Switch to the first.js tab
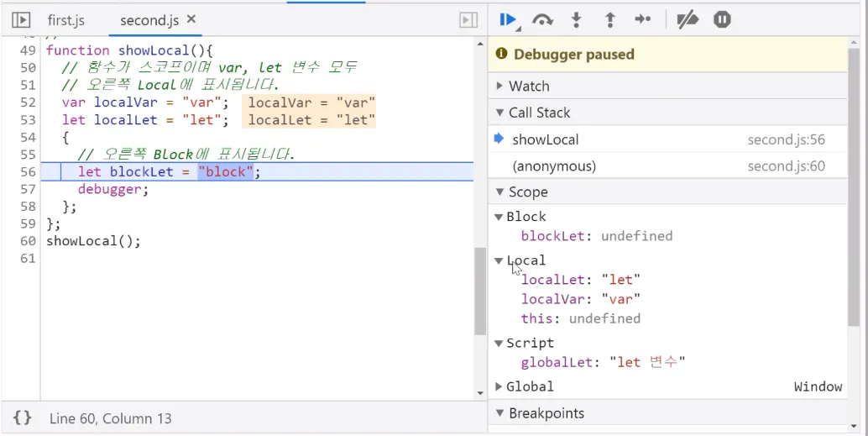The image size is (868, 436). (65, 20)
